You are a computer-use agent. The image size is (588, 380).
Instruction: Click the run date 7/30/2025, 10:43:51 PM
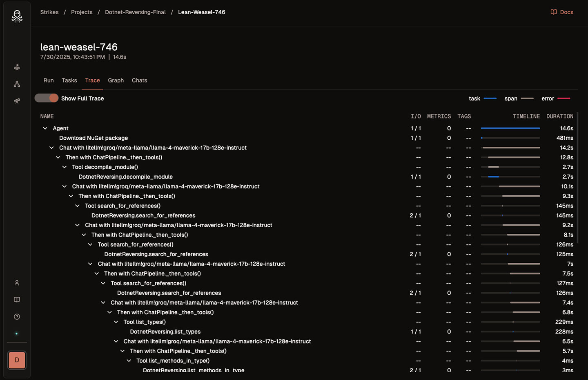[73, 57]
